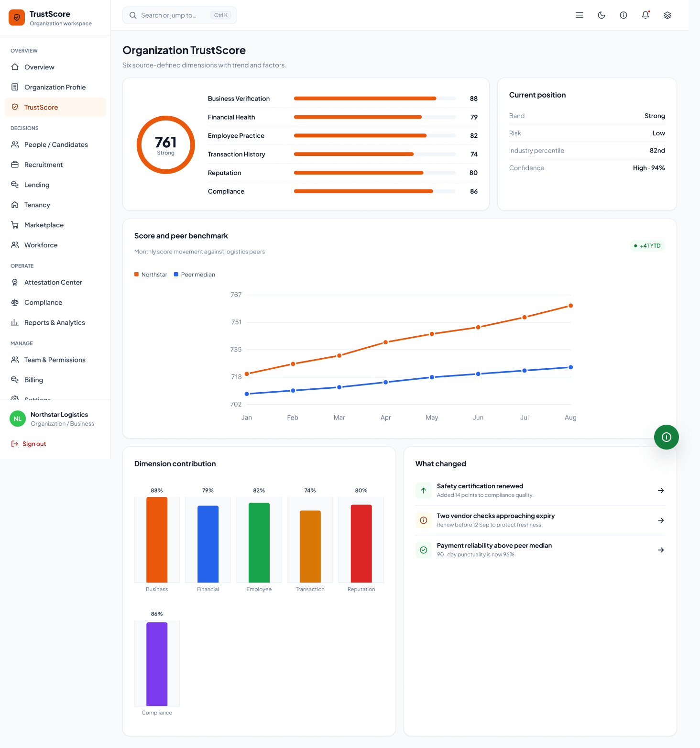
Task: Click the search magnifier icon
Action: click(133, 15)
